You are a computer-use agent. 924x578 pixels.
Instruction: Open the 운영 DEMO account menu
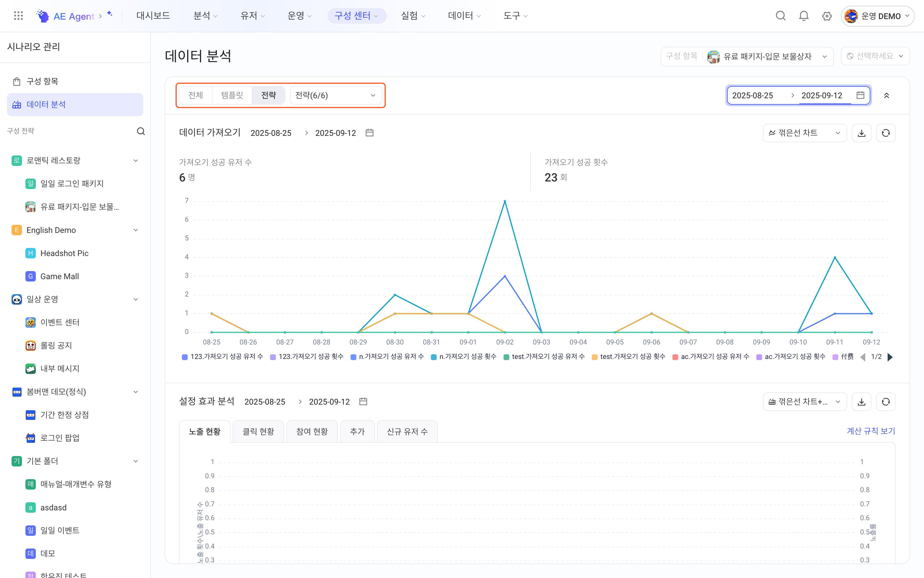pyautogui.click(x=878, y=16)
